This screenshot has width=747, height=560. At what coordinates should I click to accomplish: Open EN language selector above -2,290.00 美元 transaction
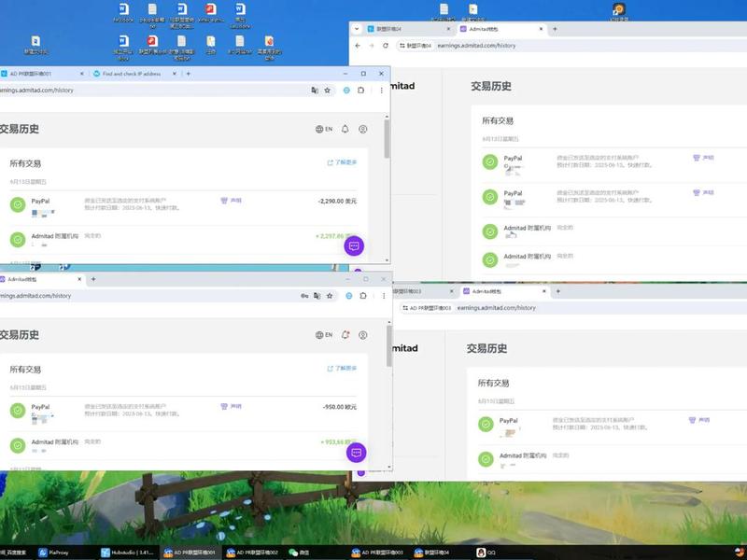(324, 129)
